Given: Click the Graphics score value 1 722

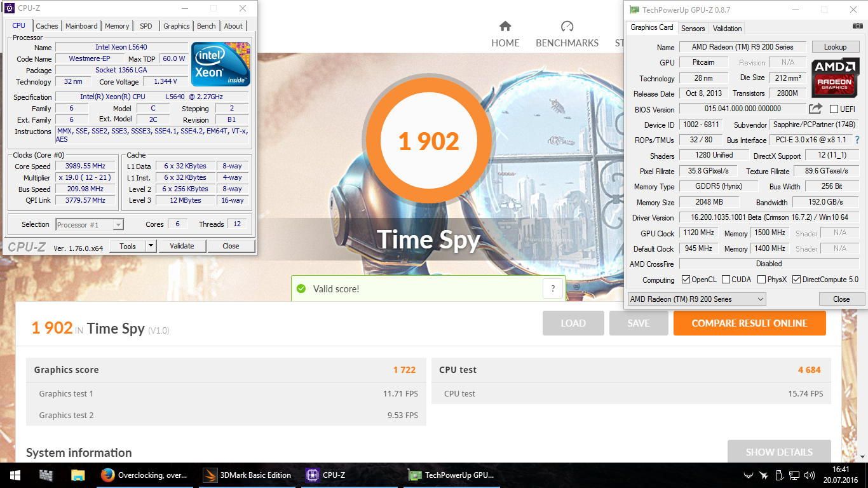Looking at the screenshot, I should [404, 370].
